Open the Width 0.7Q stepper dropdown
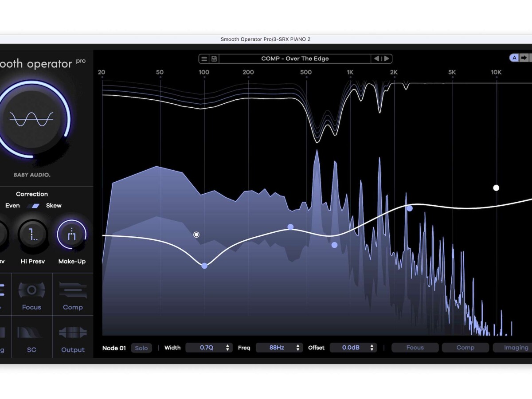 tap(209, 348)
